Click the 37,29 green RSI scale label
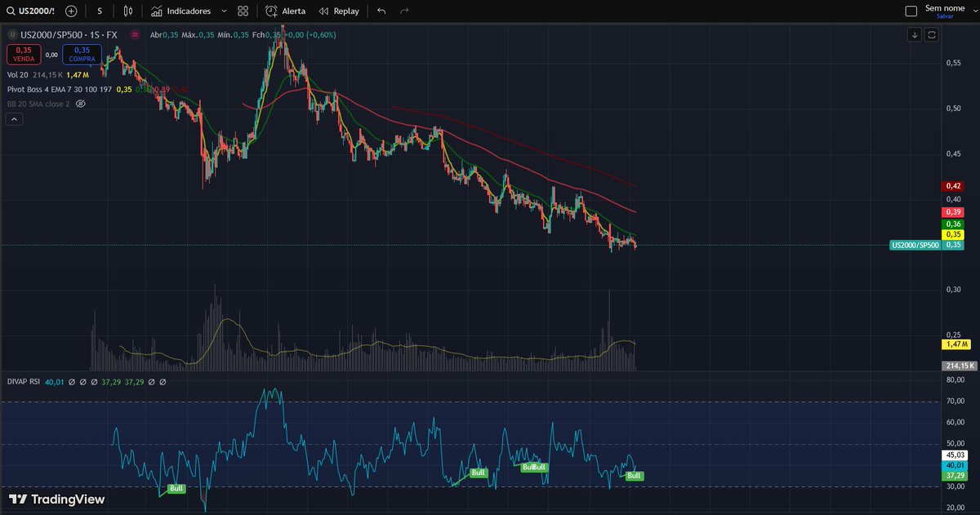The width and height of the screenshot is (980, 515). (955, 475)
